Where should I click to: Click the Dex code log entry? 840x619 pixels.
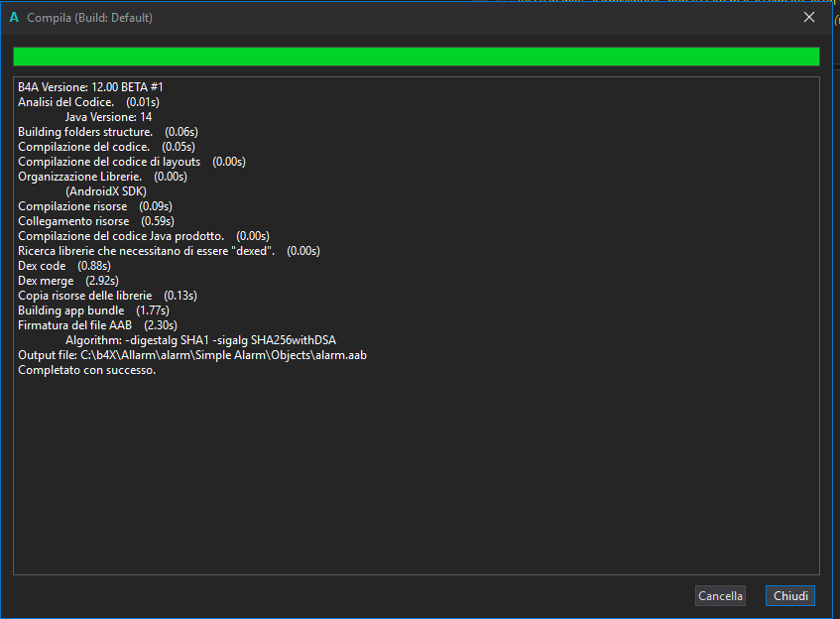(x=63, y=266)
